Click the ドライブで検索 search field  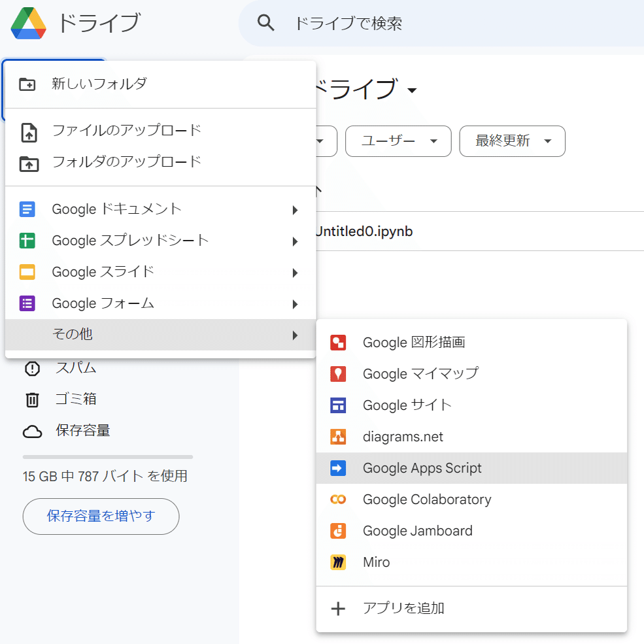[441, 23]
